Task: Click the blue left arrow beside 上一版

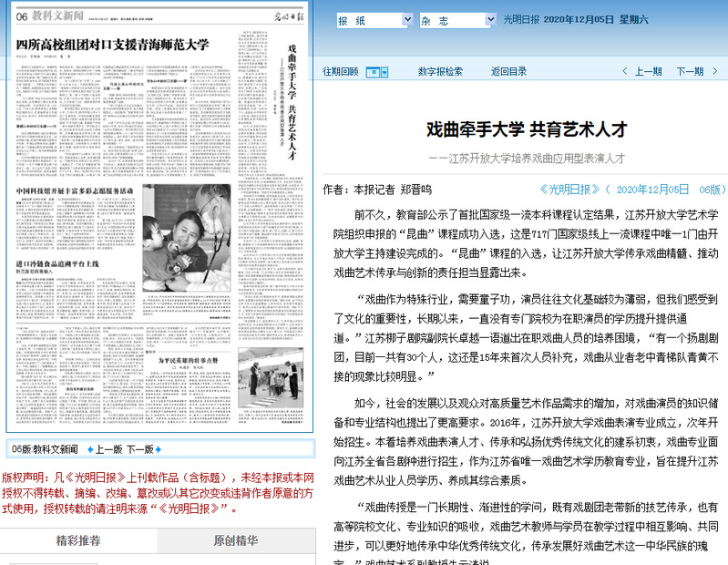Action: click(x=90, y=449)
